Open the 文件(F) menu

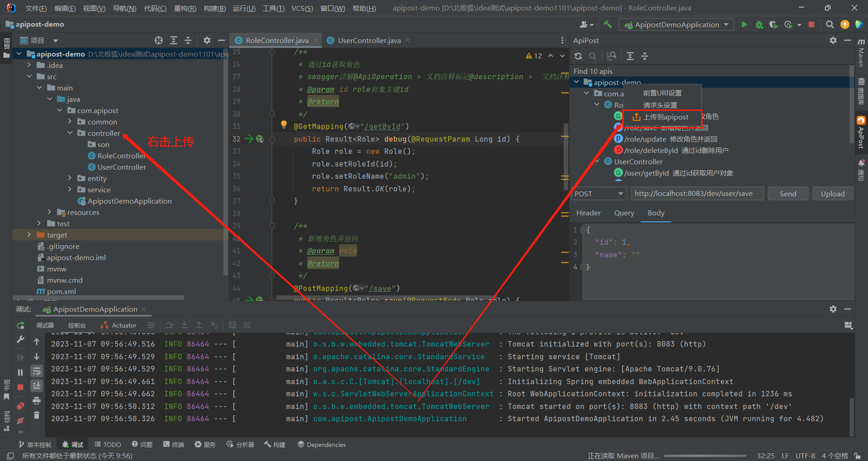36,8
